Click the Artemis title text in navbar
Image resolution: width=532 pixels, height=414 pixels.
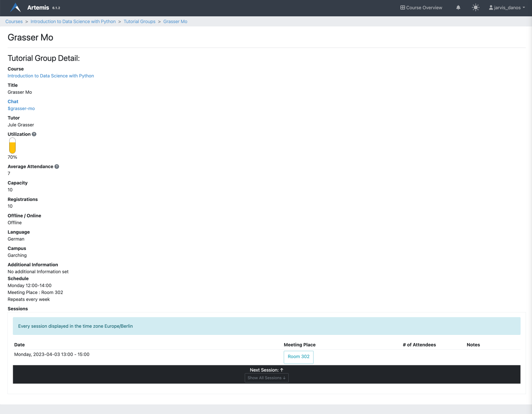38,7
